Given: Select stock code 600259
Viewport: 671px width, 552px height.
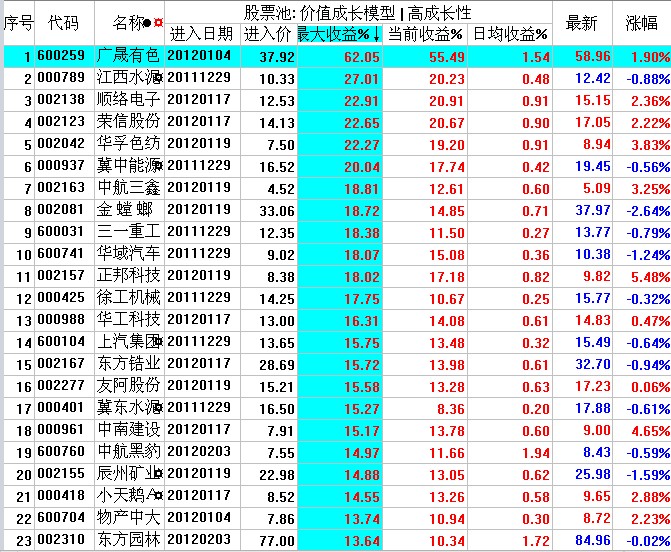Looking at the screenshot, I should pyautogui.click(x=61, y=56).
